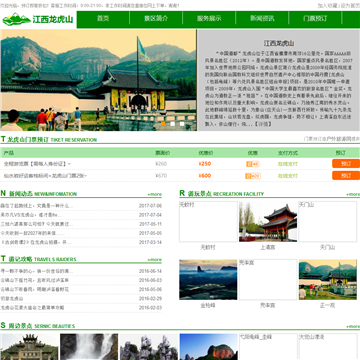The width and height of the screenshot is (360, 360).
Task: Click 预订 button for the ¥250 ticket
Action: click(346, 164)
